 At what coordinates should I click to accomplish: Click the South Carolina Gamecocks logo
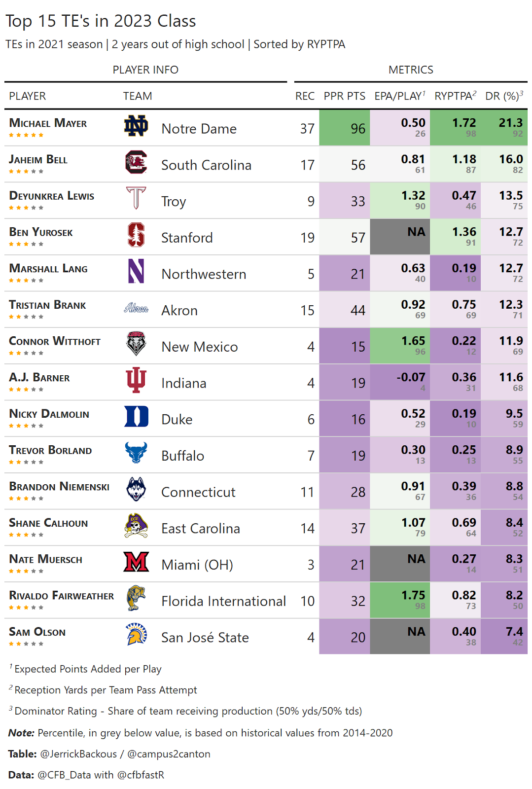pos(136,162)
